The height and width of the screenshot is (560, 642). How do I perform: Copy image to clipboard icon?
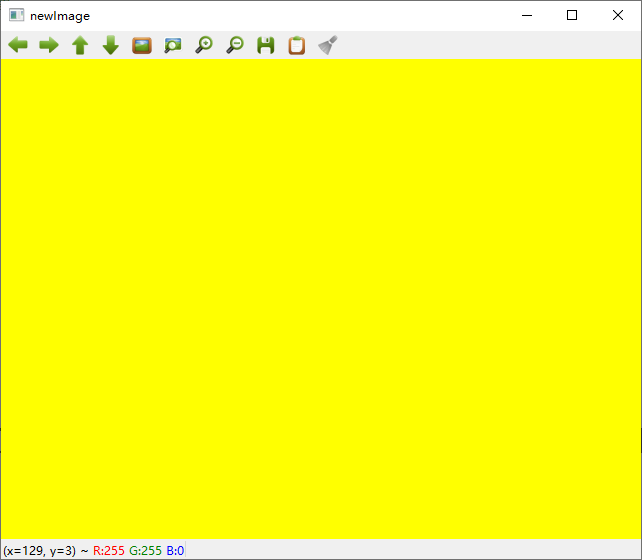tap(297, 45)
